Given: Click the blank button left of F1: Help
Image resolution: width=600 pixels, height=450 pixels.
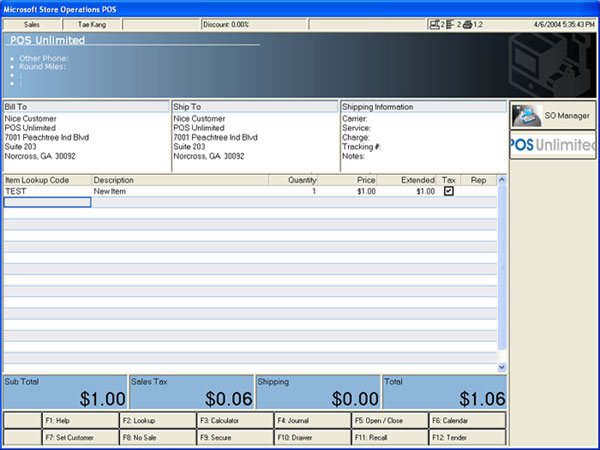Looking at the screenshot, I should (23, 421).
